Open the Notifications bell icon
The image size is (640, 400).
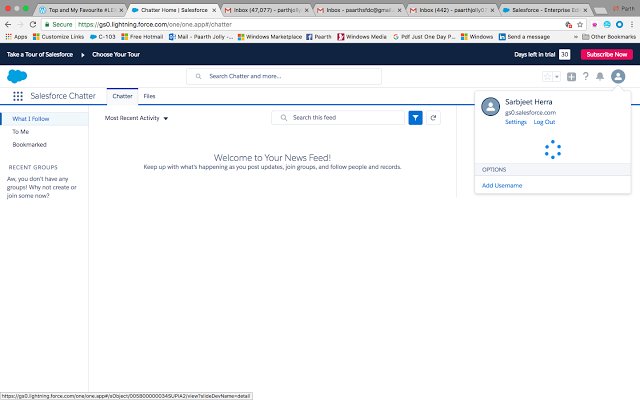coord(600,76)
